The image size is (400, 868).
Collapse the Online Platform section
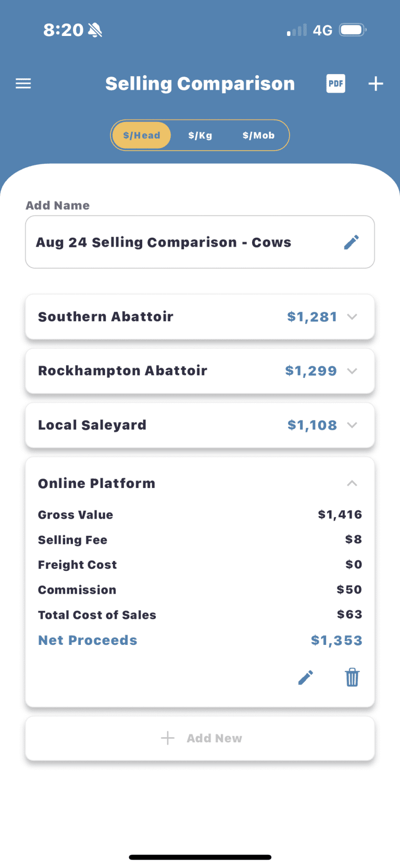point(352,483)
